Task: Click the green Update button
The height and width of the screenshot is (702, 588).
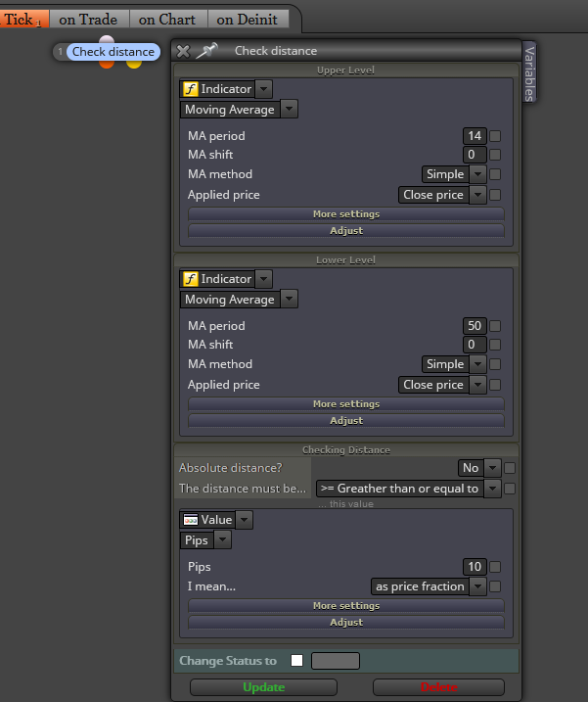Action: tap(263, 686)
